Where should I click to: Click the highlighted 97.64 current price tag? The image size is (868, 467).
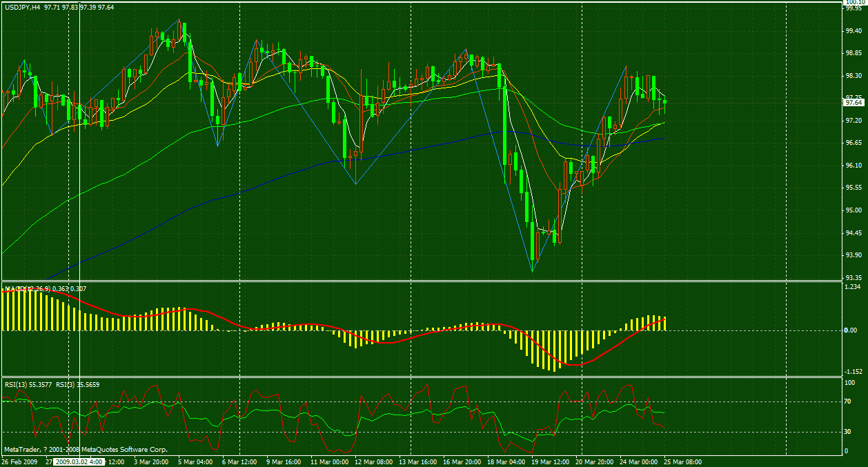tap(854, 102)
